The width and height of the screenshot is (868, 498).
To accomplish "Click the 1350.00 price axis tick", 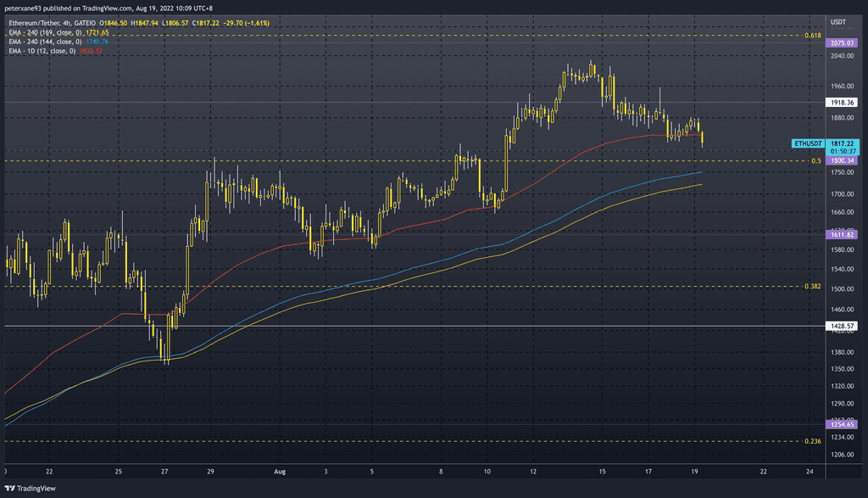I will tap(843, 369).
